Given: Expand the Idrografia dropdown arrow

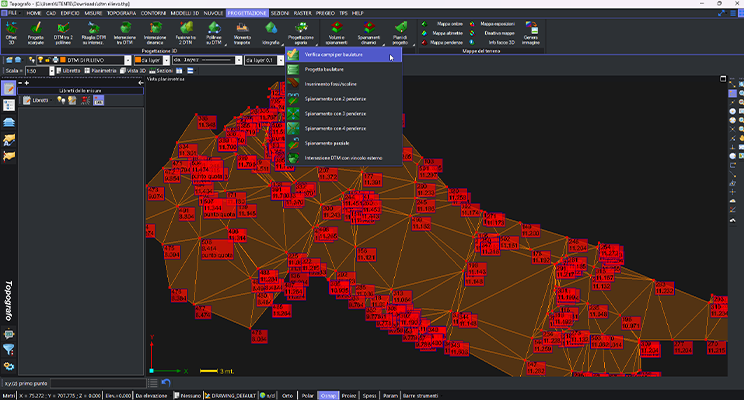Looking at the screenshot, I should click(x=282, y=45).
